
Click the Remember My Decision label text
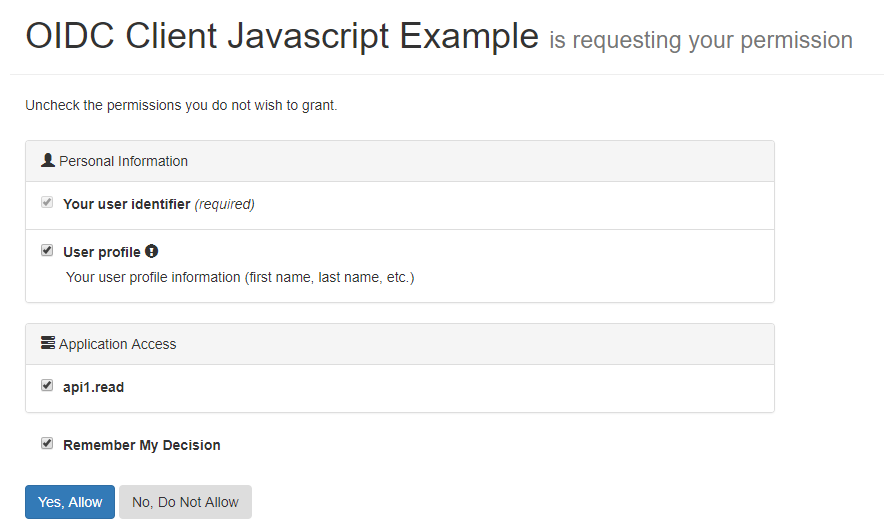point(141,445)
